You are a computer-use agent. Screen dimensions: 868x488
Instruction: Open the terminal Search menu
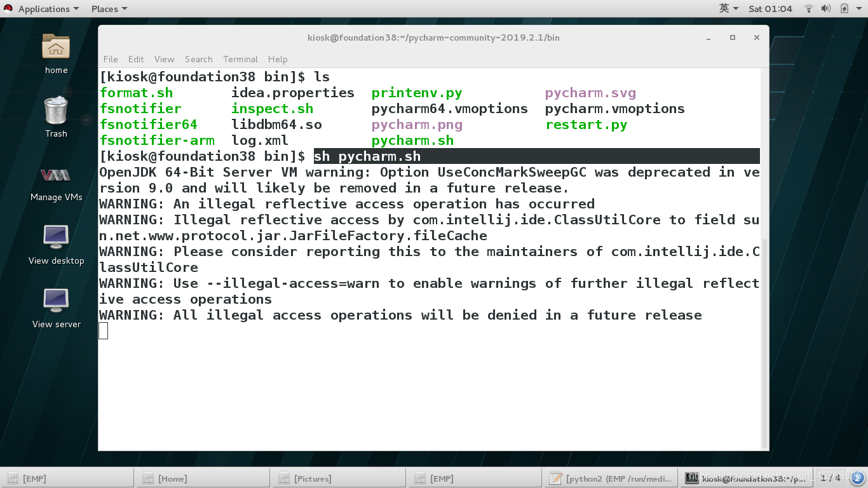click(x=199, y=59)
